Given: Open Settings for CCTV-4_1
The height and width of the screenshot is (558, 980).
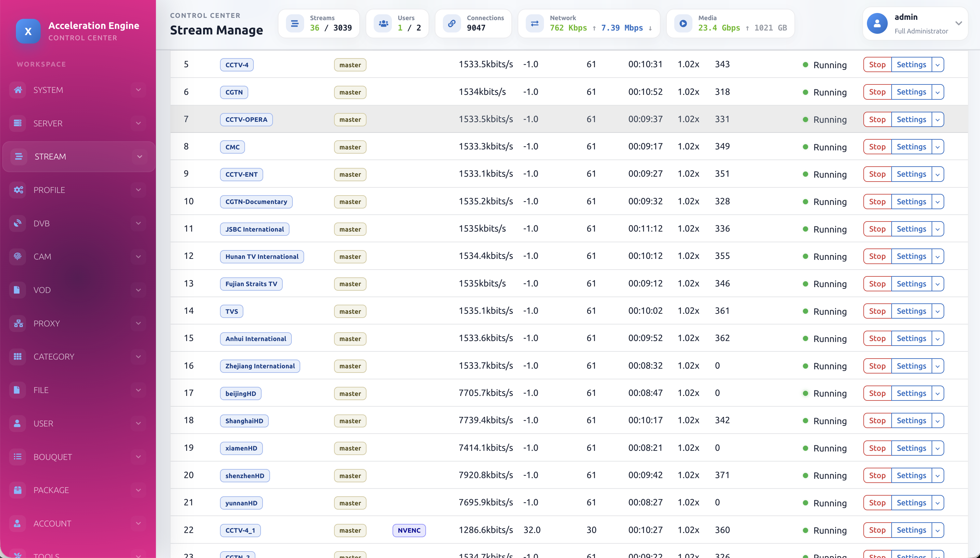Looking at the screenshot, I should (x=911, y=530).
